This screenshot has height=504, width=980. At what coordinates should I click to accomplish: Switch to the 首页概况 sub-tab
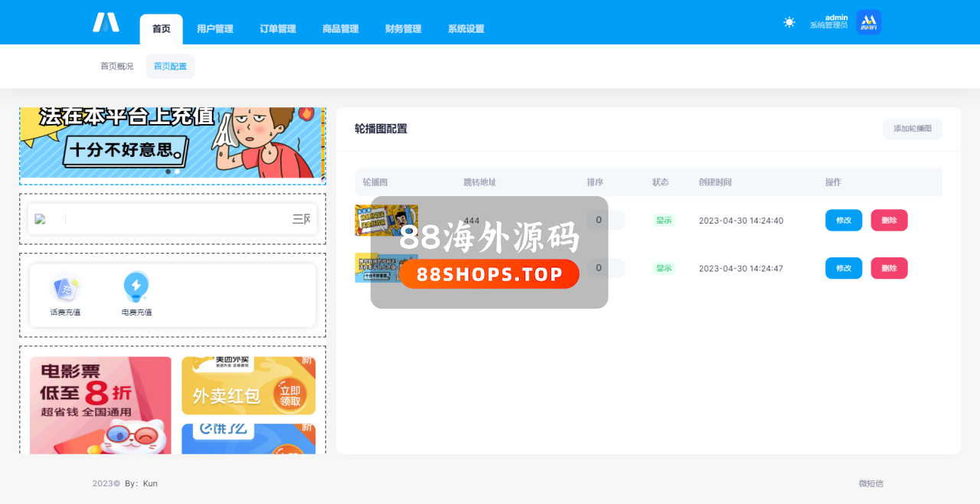coord(116,67)
